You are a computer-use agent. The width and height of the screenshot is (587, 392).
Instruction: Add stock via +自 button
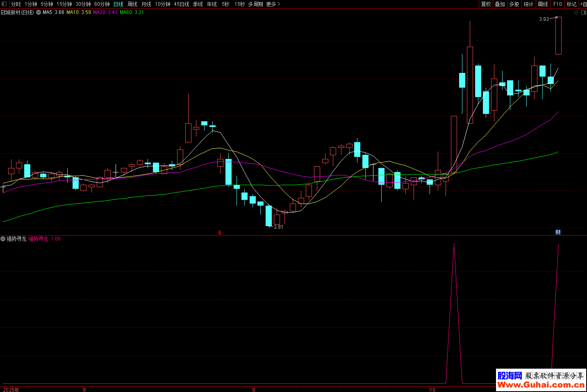click(583, 4)
